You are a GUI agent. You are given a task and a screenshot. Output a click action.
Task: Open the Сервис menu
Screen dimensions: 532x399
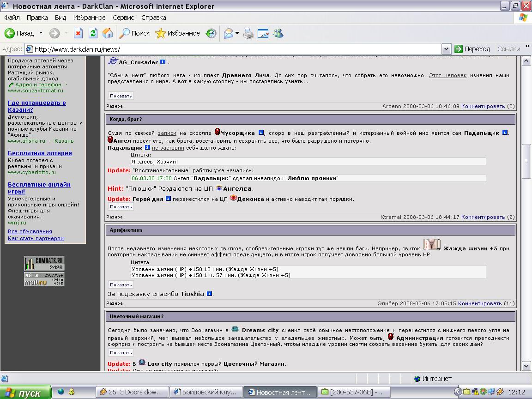[x=123, y=18]
